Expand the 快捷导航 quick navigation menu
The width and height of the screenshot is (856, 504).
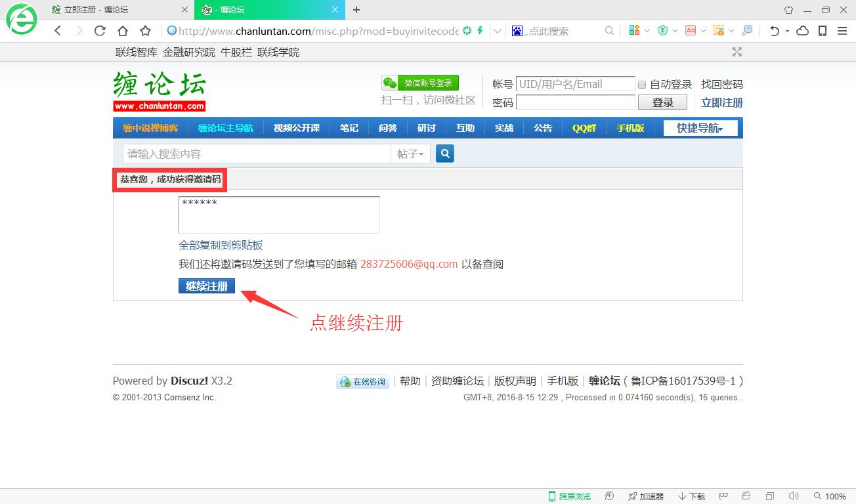(700, 128)
